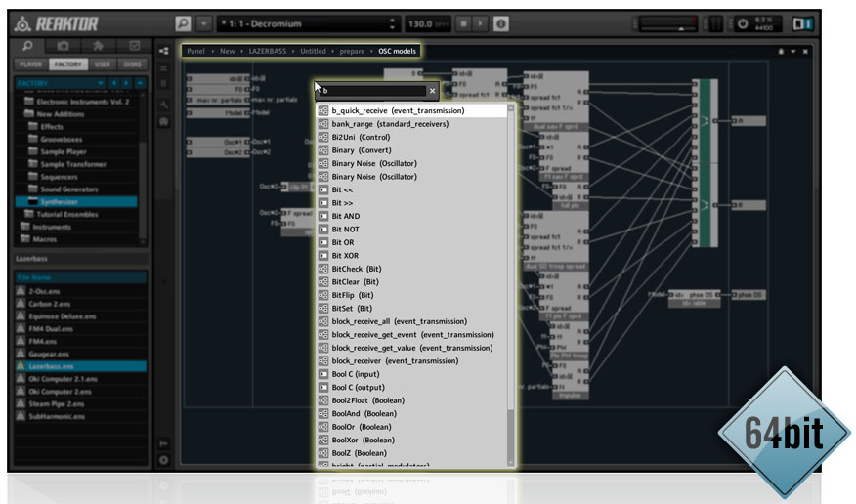The image size is (856, 504).
Task: Toggle the audio engine power button
Action: pyautogui.click(x=743, y=24)
